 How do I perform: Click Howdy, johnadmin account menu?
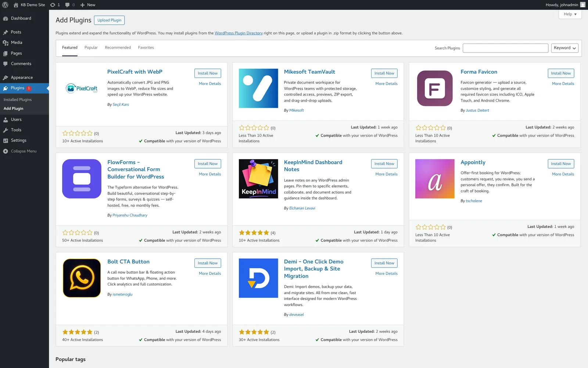[565, 5]
